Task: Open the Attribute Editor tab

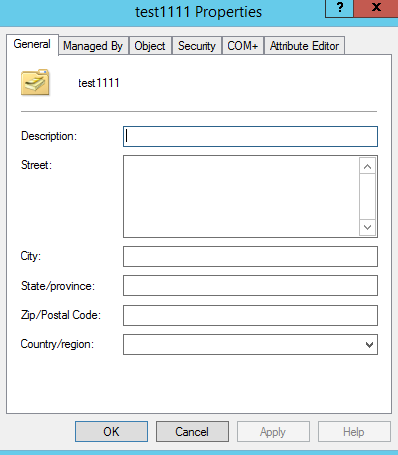Action: click(304, 46)
